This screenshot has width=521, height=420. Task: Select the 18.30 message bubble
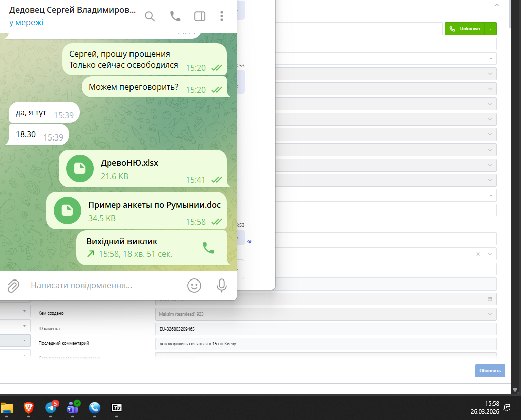tap(38, 134)
